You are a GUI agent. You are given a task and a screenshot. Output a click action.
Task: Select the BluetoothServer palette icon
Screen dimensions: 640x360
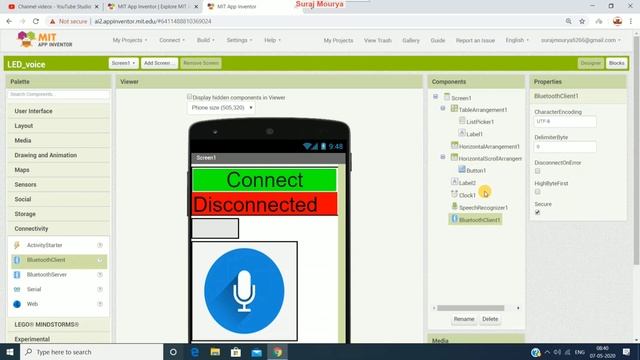[17, 275]
